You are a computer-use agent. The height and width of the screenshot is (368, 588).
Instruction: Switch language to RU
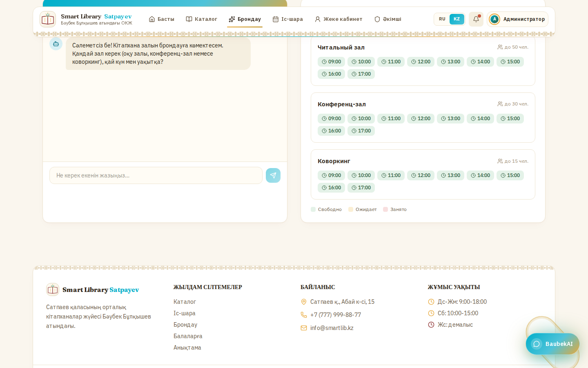(x=442, y=19)
